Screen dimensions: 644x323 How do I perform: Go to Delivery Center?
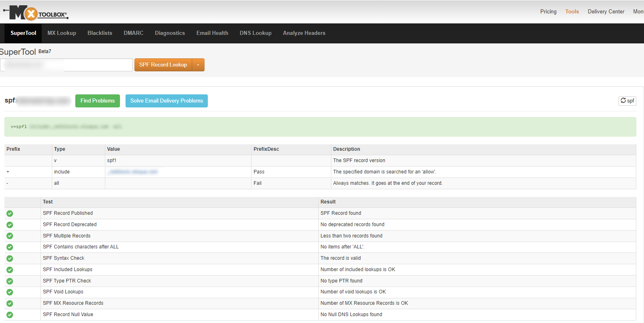click(606, 12)
